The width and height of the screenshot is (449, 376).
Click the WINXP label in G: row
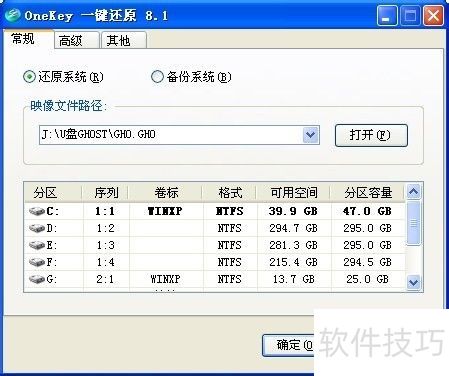[x=165, y=279]
